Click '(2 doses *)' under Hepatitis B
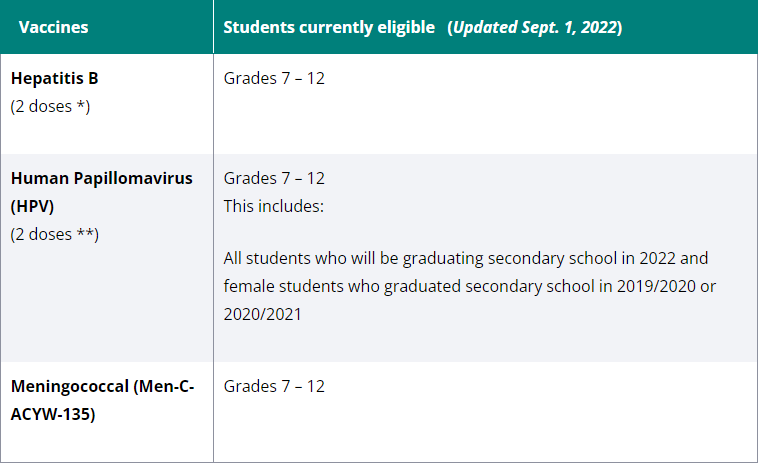The width and height of the screenshot is (761, 464). point(50,106)
